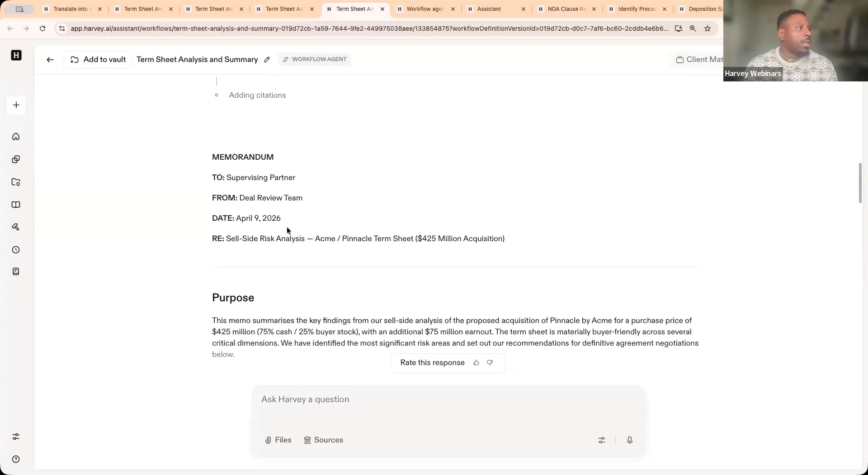
Task: Toggle the Workflow Agent badge
Action: (314, 59)
